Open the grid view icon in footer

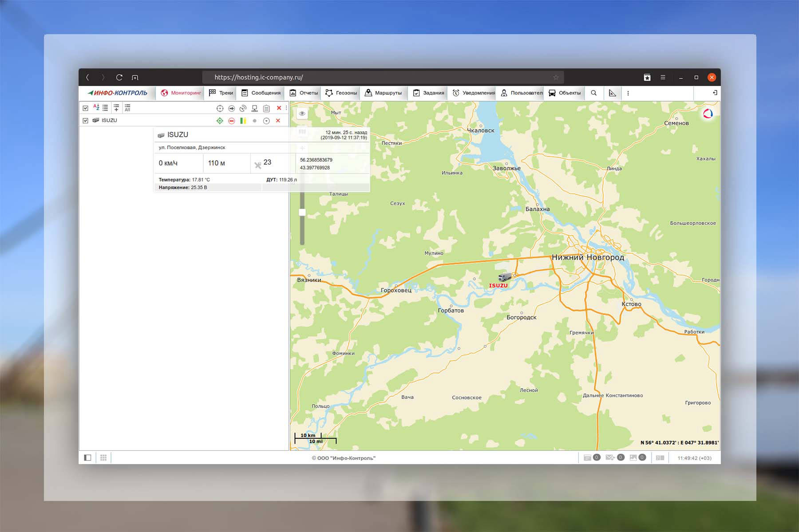coord(103,457)
